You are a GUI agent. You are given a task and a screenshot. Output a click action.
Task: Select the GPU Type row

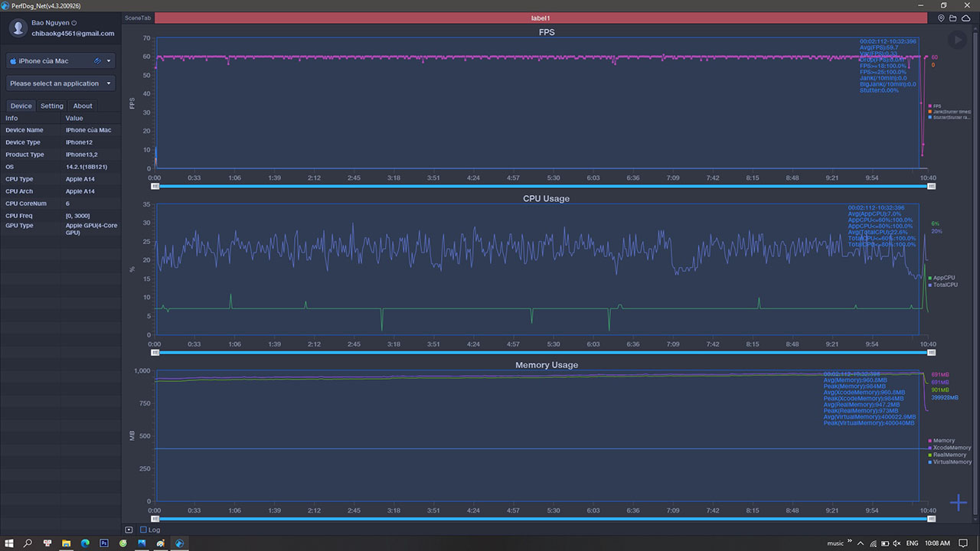60,229
